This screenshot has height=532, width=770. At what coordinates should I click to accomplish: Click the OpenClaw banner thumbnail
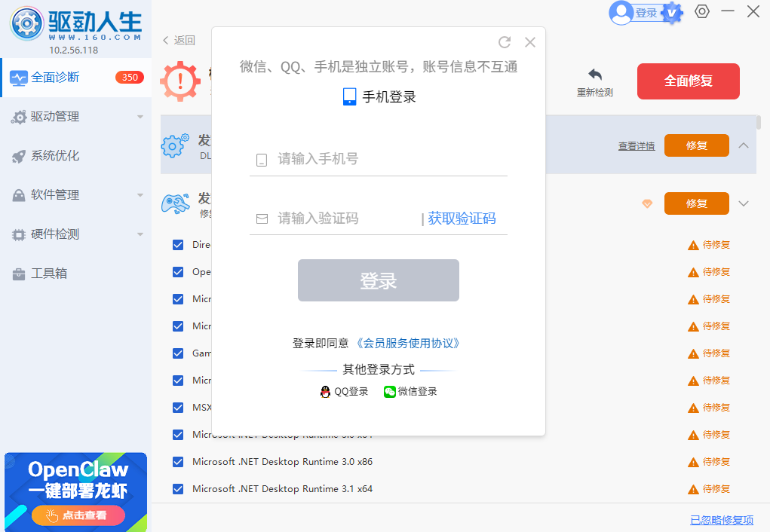pyautogui.click(x=75, y=492)
